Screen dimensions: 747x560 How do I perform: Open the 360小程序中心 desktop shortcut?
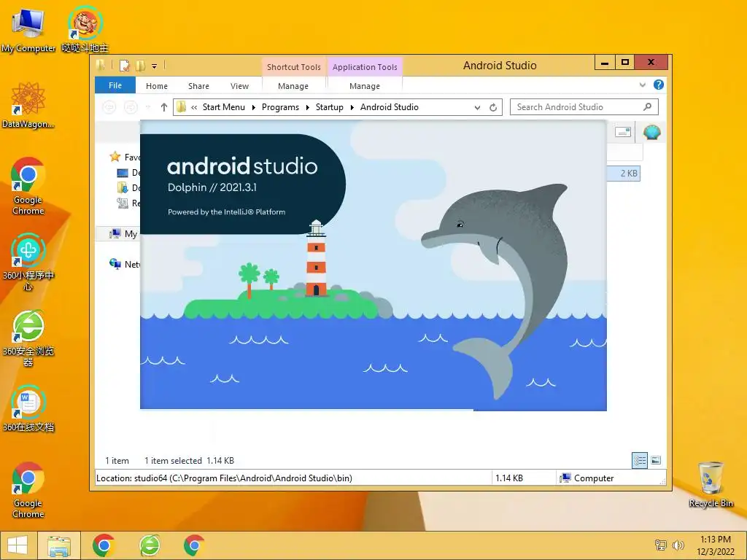(x=28, y=262)
